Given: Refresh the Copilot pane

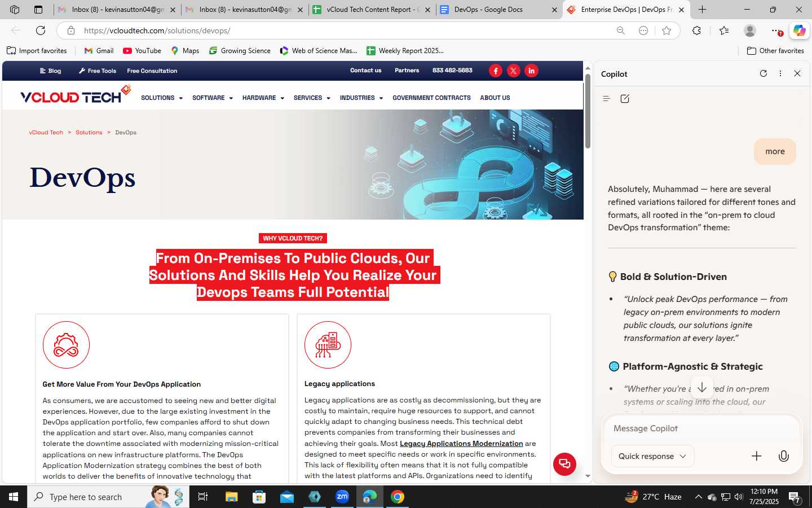Looking at the screenshot, I should click(764, 73).
